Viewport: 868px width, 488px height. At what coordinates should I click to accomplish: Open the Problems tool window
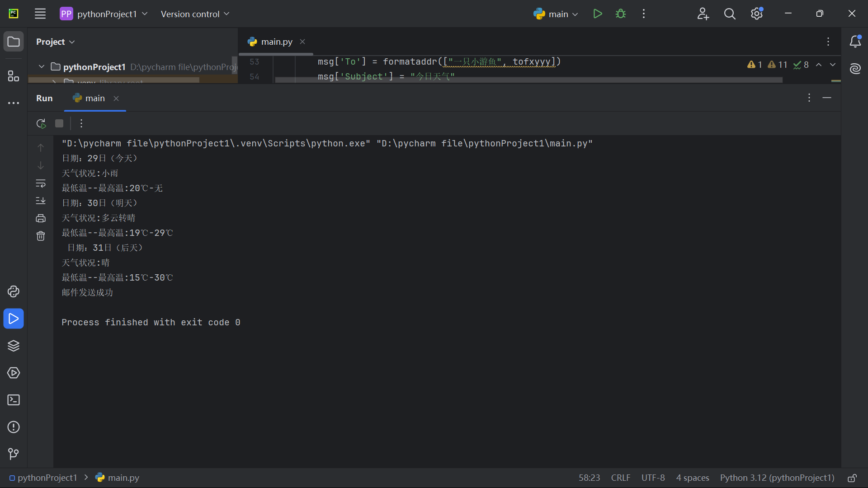click(14, 427)
